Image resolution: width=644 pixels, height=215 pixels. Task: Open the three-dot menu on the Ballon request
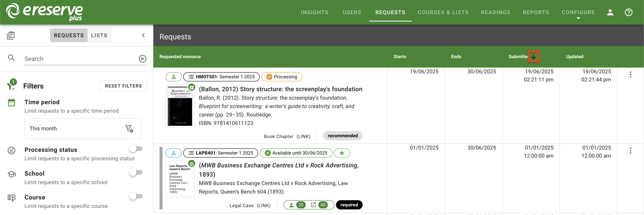(x=631, y=74)
